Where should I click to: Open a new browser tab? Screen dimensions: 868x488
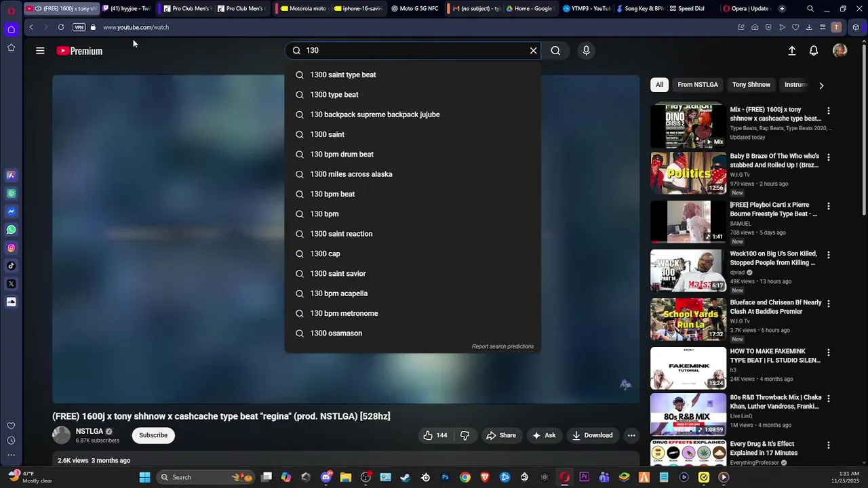point(782,9)
